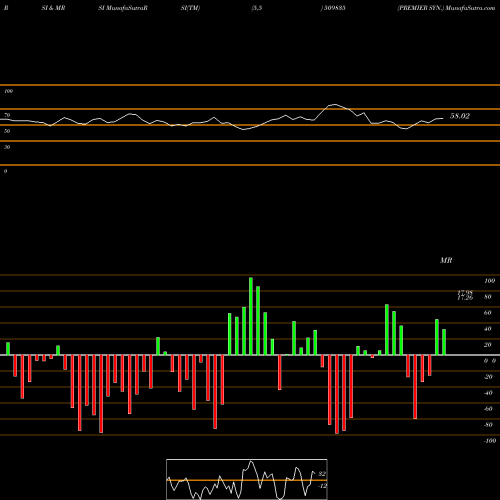
Task: Click the '(5,5' parameter text in header
Action: coord(257,8)
